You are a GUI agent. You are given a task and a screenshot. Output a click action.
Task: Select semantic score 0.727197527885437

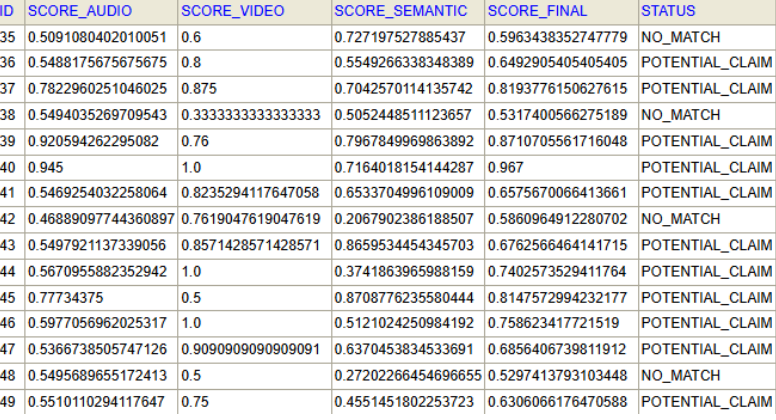tap(399, 37)
